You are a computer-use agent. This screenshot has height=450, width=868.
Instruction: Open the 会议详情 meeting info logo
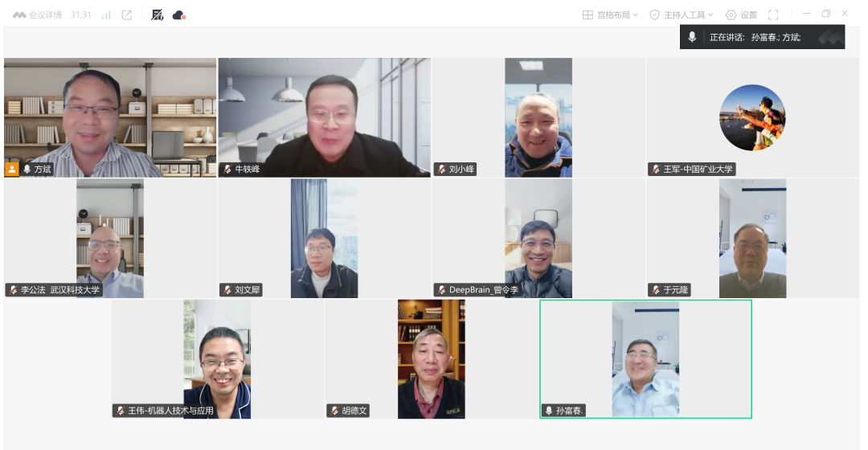pos(19,15)
